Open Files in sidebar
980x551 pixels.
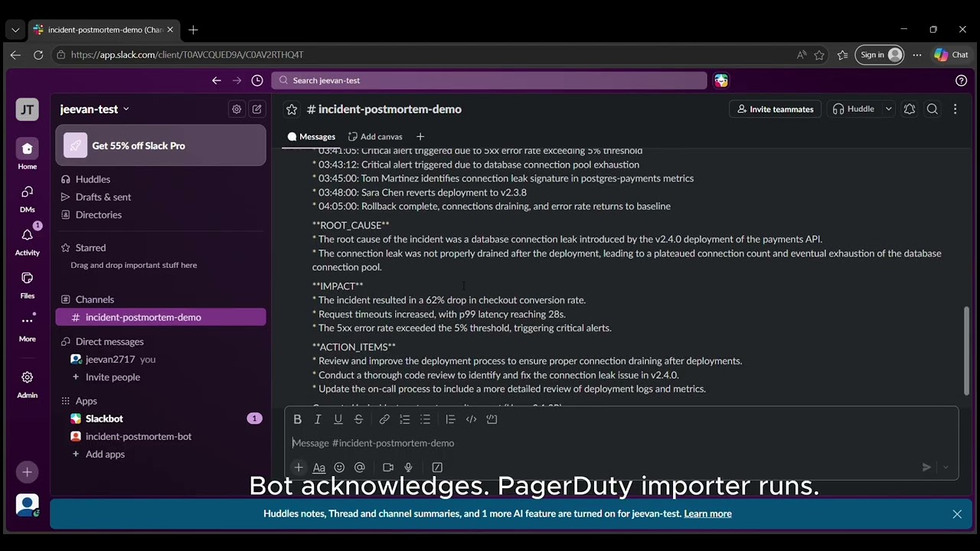(x=27, y=283)
